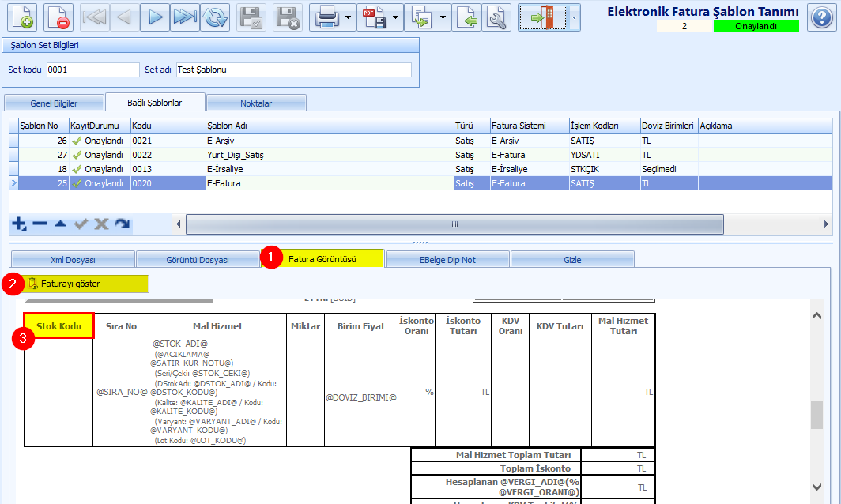This screenshot has width=841, height=504.
Task: Add a grid row with the plus icon
Action: (19, 224)
